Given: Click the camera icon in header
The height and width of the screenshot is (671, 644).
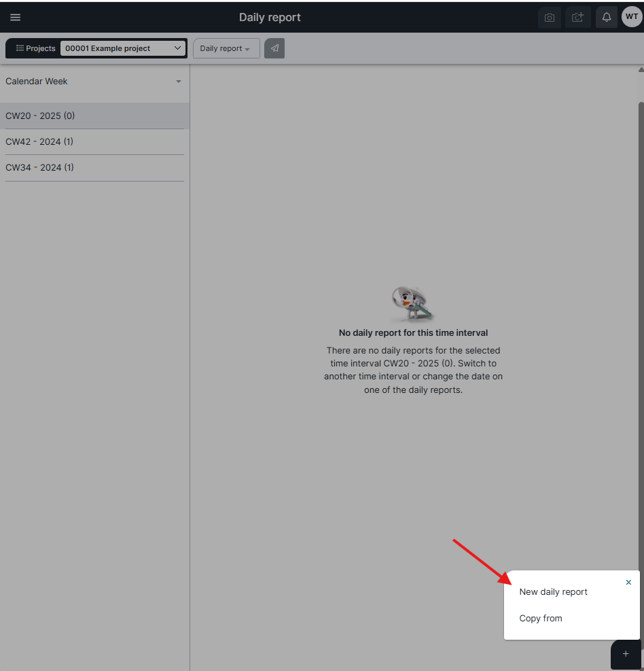Looking at the screenshot, I should point(550,18).
